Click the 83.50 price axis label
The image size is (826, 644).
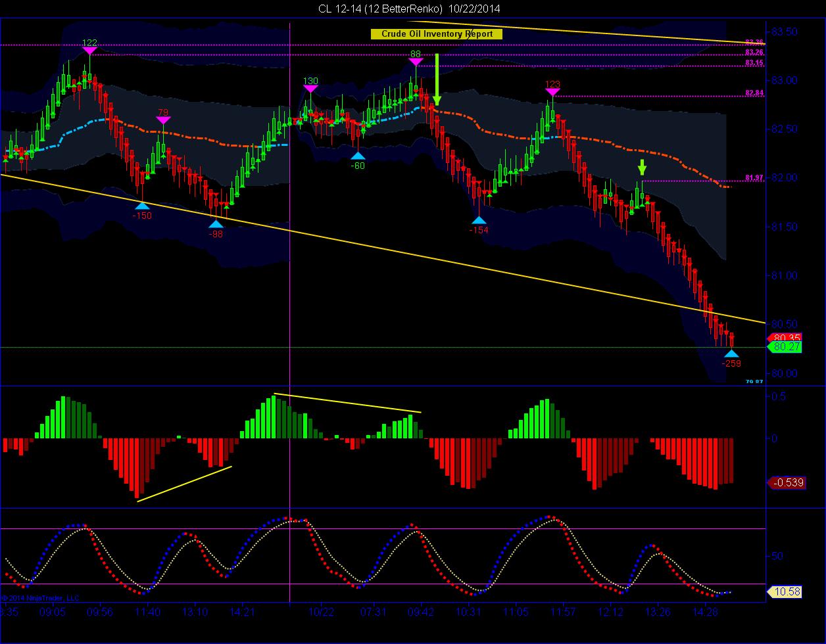(x=784, y=32)
